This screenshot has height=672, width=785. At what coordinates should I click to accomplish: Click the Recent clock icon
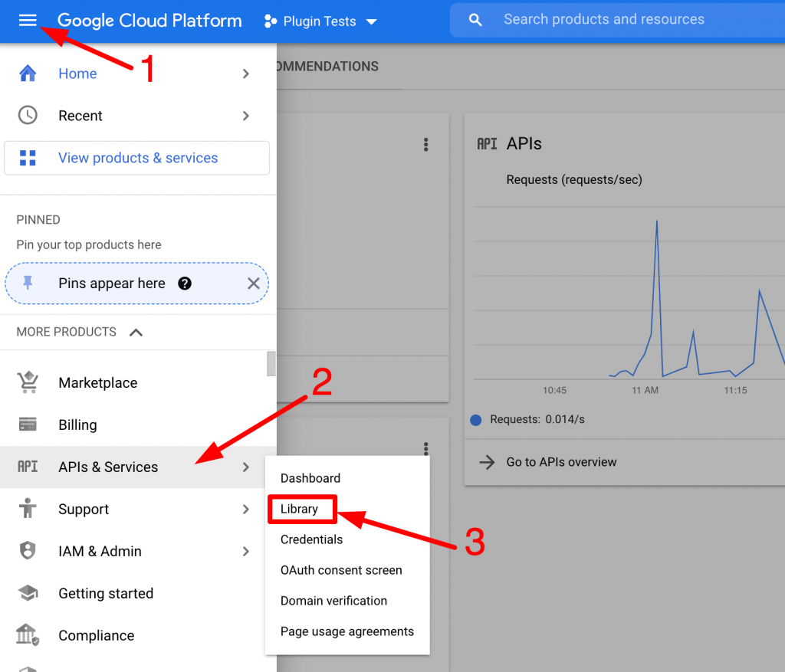28,116
